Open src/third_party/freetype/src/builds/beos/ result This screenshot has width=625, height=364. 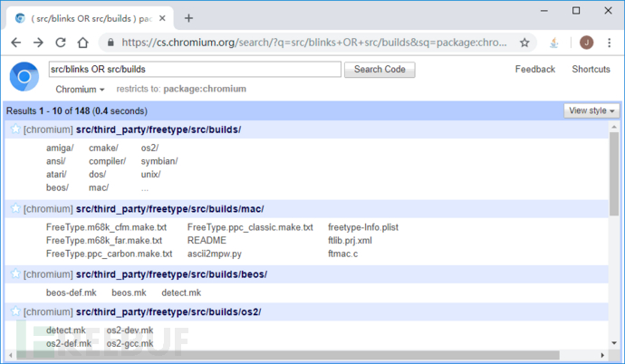171,274
